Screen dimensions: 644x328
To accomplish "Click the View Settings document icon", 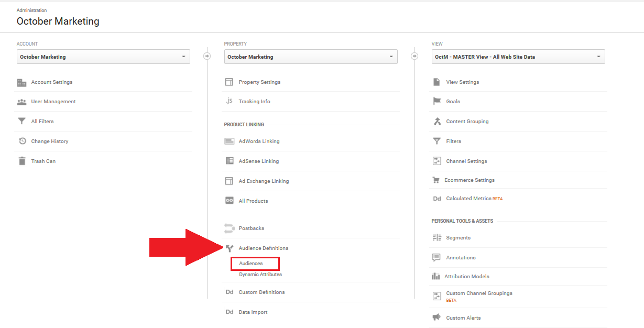I will (x=436, y=82).
